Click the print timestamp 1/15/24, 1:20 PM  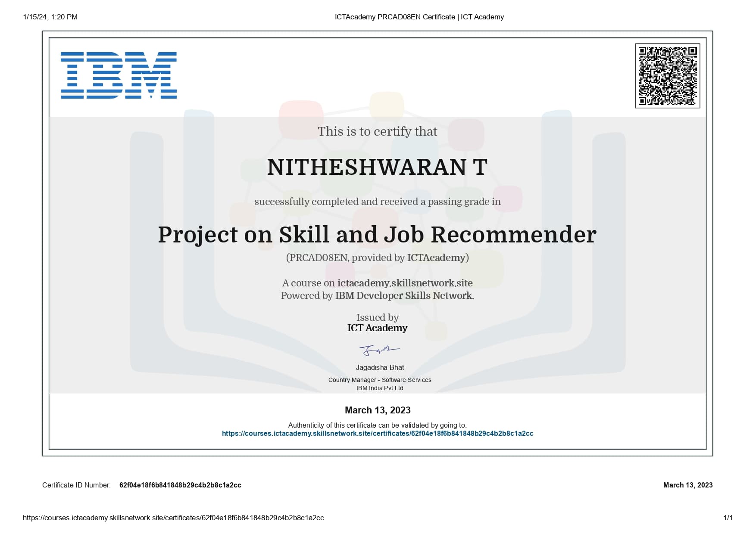(50, 17)
